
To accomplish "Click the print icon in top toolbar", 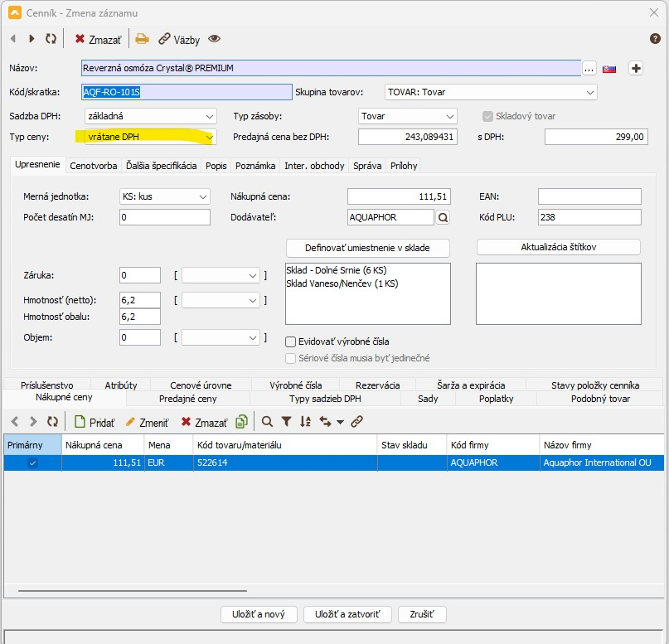I will coord(143,39).
